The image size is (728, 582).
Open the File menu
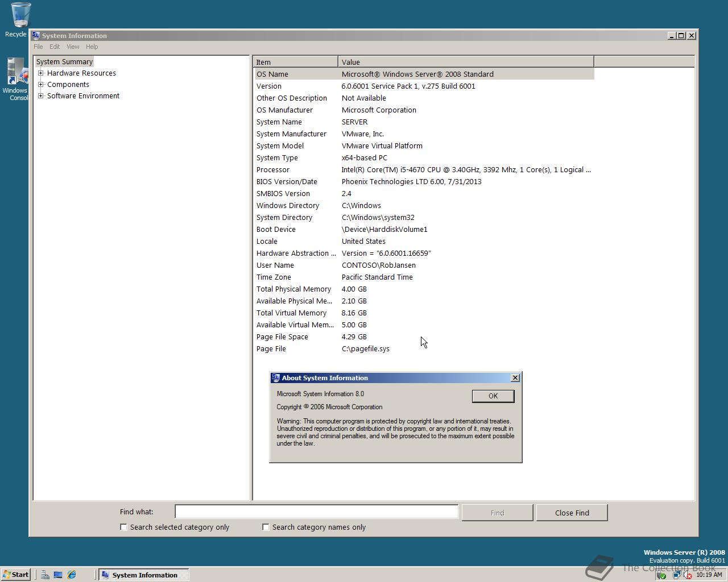38,47
